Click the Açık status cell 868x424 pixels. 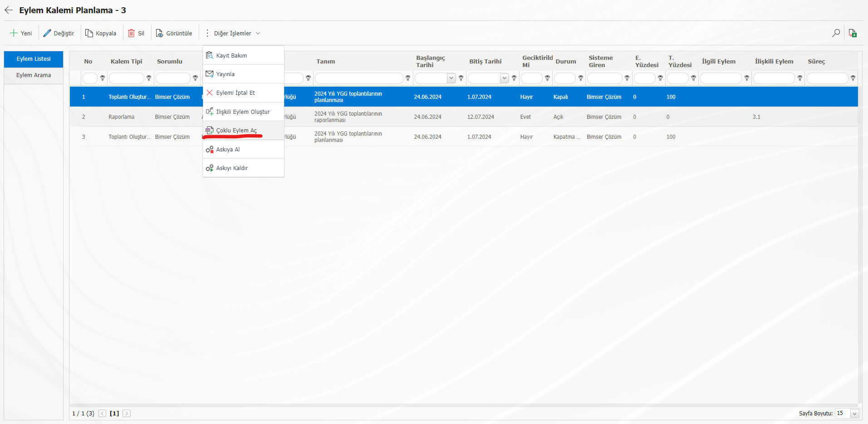point(558,117)
